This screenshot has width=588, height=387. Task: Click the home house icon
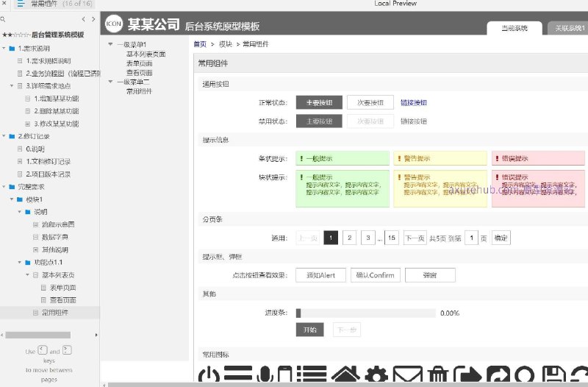click(345, 374)
